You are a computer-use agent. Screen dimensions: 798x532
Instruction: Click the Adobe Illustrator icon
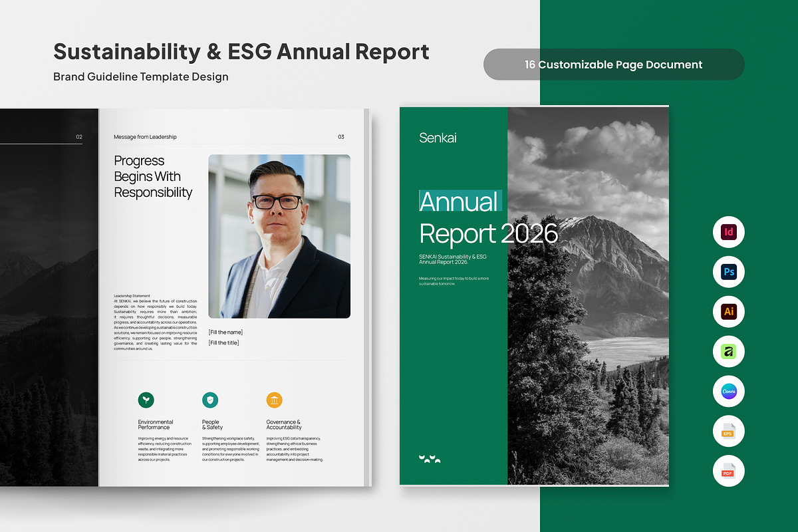tap(728, 311)
